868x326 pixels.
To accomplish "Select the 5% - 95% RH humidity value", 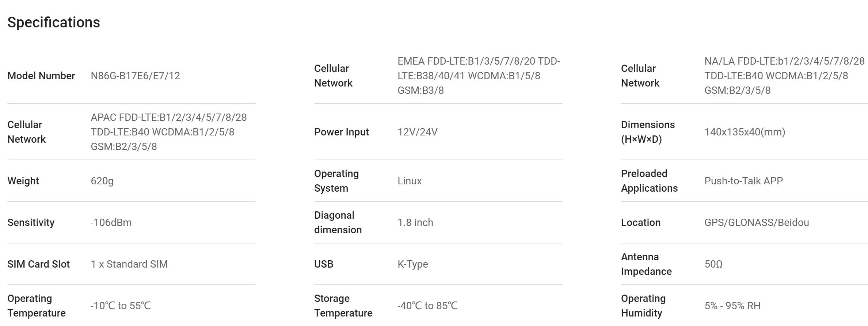I will coord(732,306).
